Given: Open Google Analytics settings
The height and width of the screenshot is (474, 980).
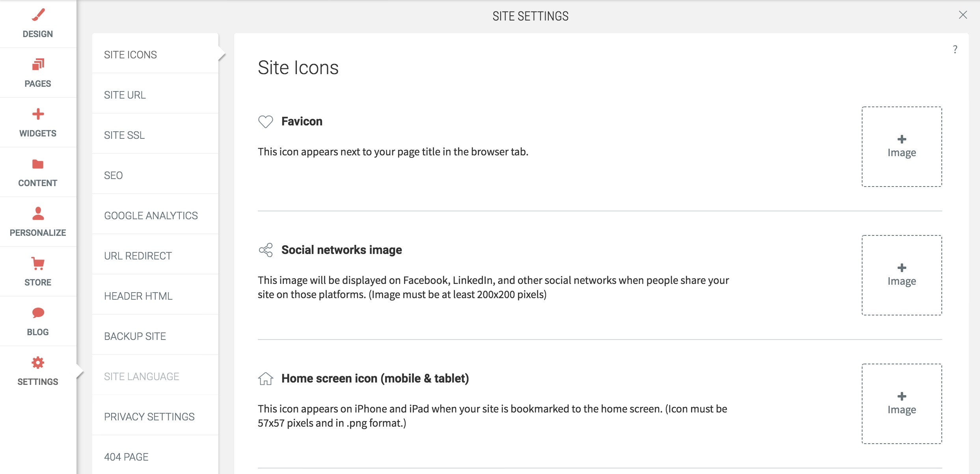Looking at the screenshot, I should click(151, 216).
